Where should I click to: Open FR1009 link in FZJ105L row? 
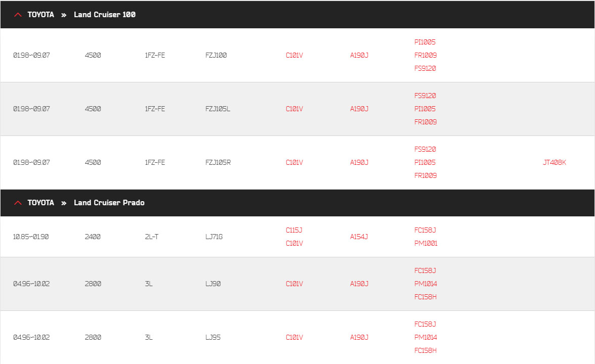[425, 122]
